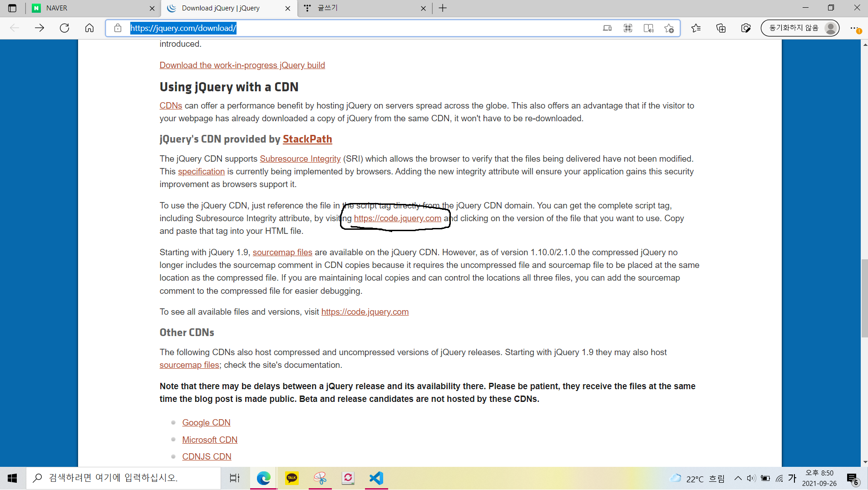Screen dimensions: 868x490
Task: Toggle the Korean IME 가 indicator
Action: pyautogui.click(x=792, y=478)
